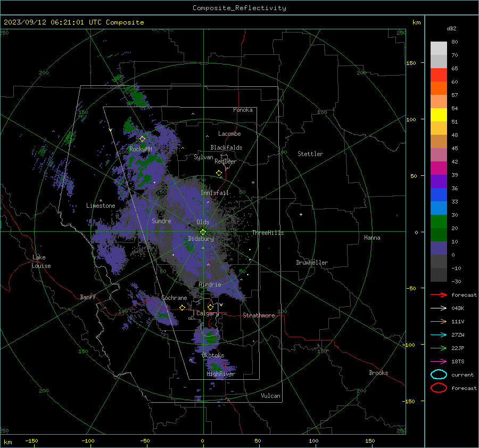Click the HighRiver town label
479x448 pixels.
coord(221,374)
